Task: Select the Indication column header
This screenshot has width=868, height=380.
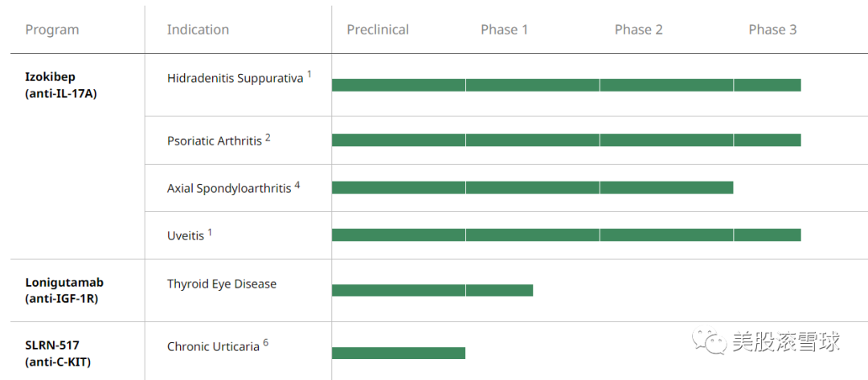Action: (x=198, y=30)
